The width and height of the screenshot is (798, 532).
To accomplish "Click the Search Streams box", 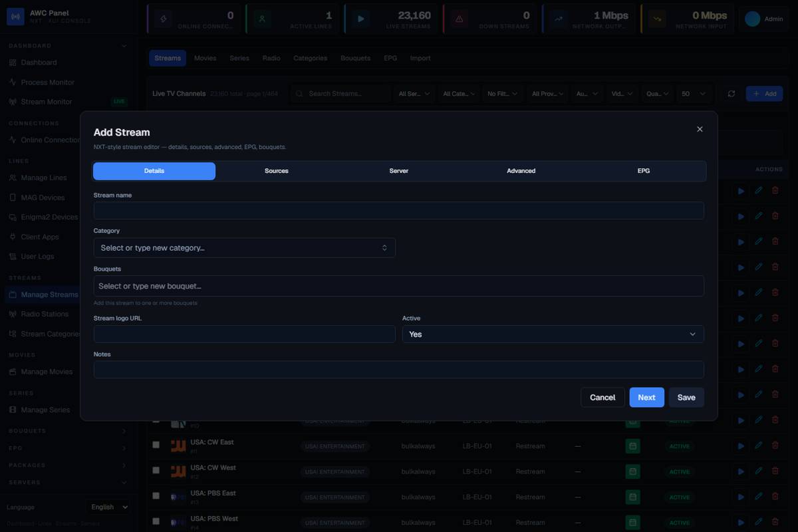I will pos(340,94).
